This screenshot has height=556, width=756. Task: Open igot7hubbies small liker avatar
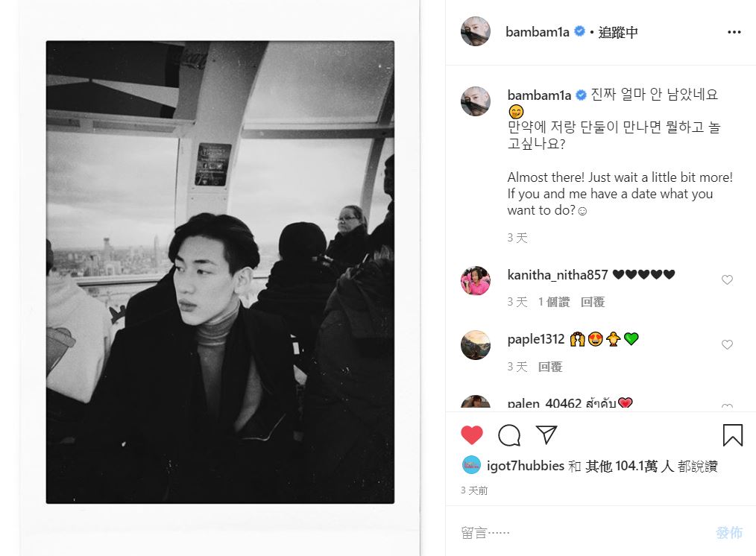pyautogui.click(x=471, y=466)
